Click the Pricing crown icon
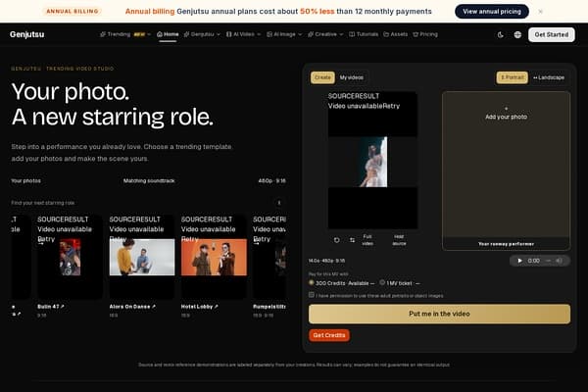 [416, 34]
